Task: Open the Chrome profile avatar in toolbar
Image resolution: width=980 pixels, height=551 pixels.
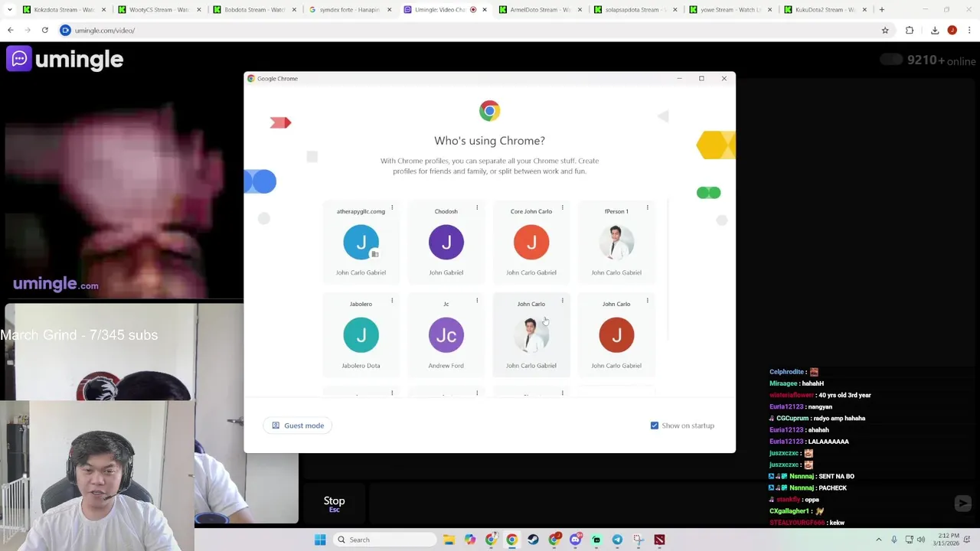Action: [952, 31]
